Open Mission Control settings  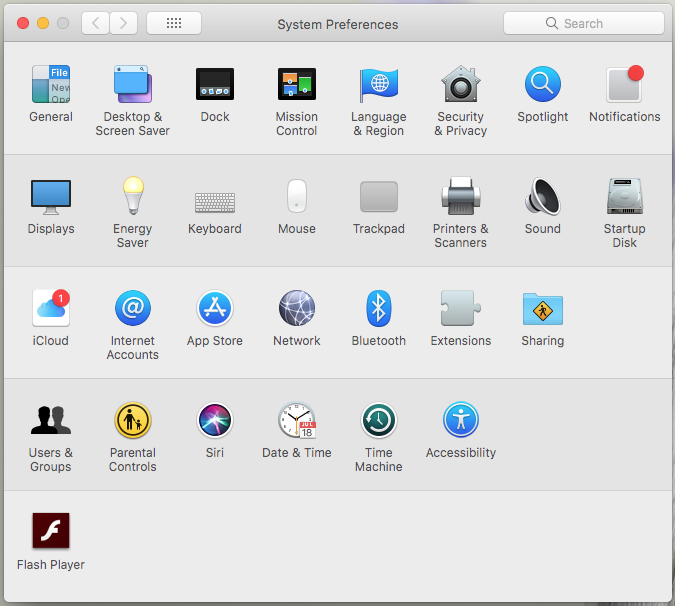pyautogui.click(x=297, y=84)
